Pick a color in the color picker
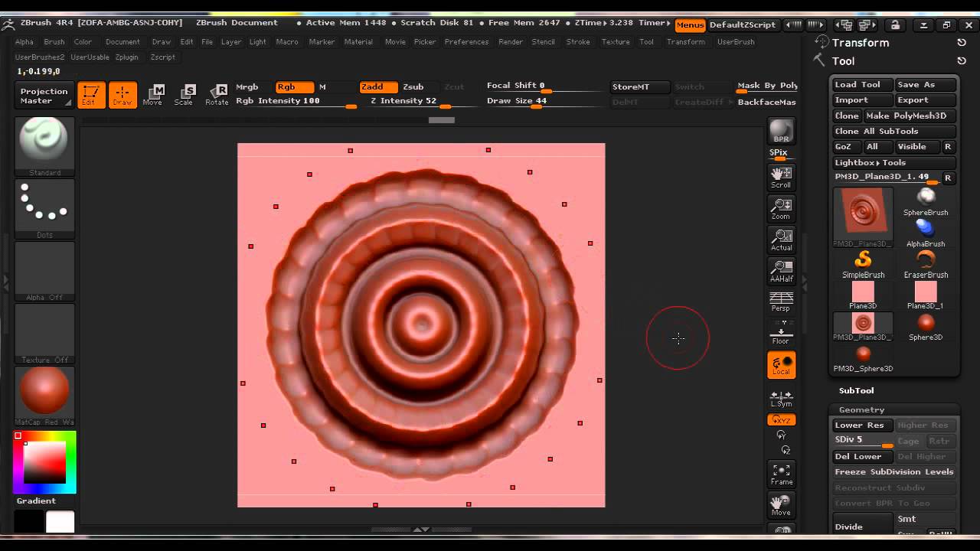 click(x=44, y=462)
